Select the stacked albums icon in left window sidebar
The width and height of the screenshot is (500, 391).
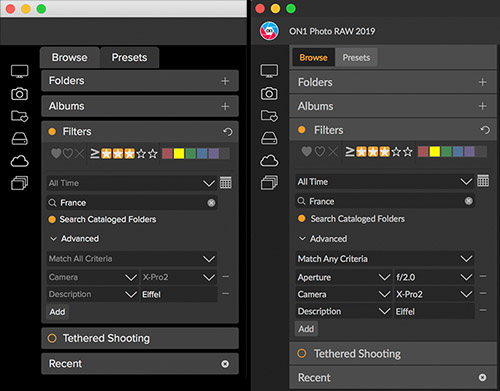20,183
